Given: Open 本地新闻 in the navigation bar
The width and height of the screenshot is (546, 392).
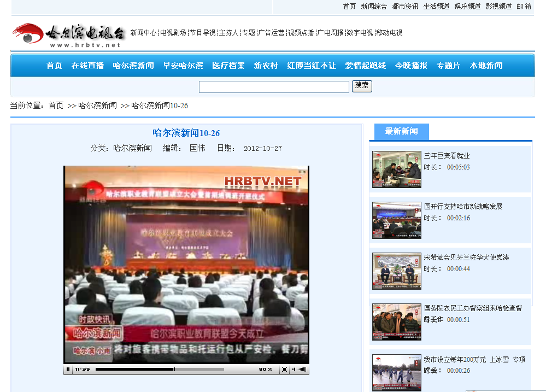Looking at the screenshot, I should [486, 66].
